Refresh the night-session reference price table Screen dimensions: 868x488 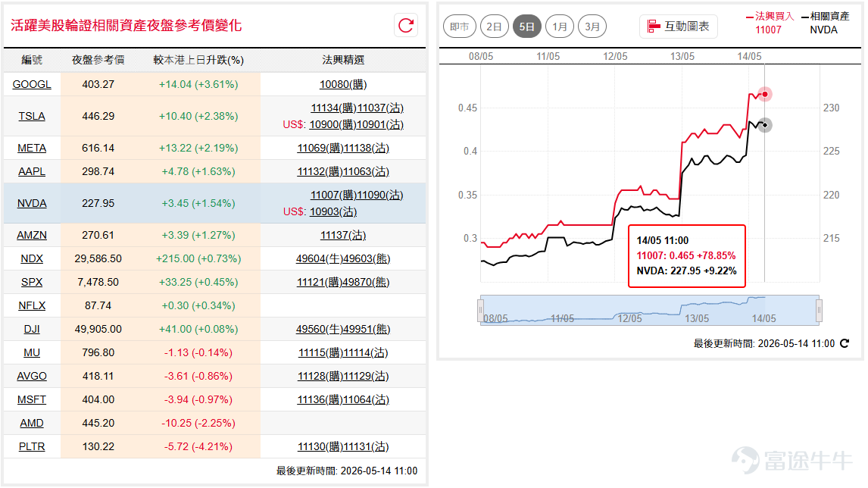pos(406,26)
